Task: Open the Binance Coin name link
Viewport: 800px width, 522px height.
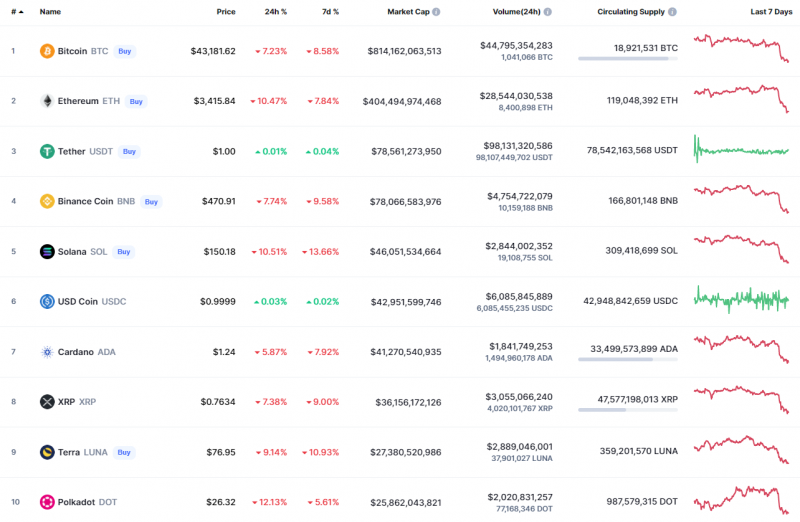Action: 85,202
